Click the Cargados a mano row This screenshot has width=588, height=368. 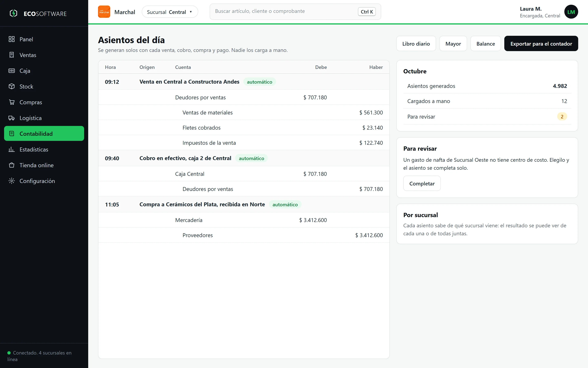pos(487,101)
